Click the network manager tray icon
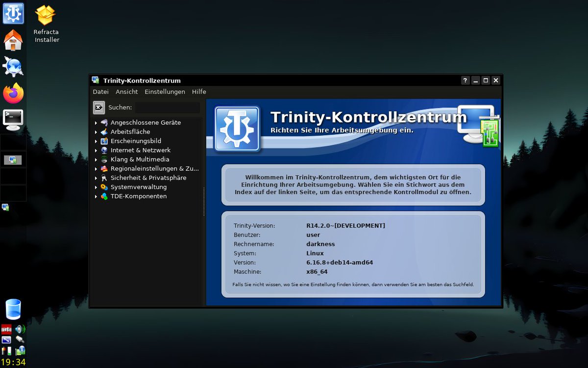 tap(20, 350)
